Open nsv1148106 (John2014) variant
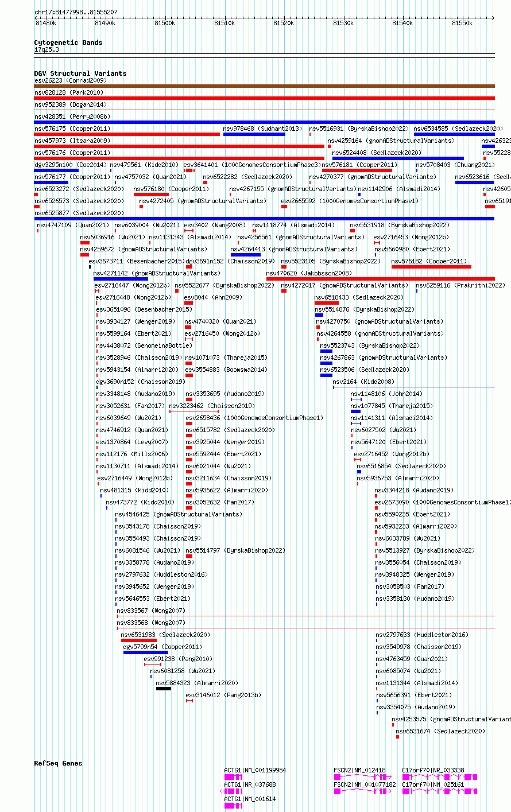511x812 pixels. tap(386, 394)
